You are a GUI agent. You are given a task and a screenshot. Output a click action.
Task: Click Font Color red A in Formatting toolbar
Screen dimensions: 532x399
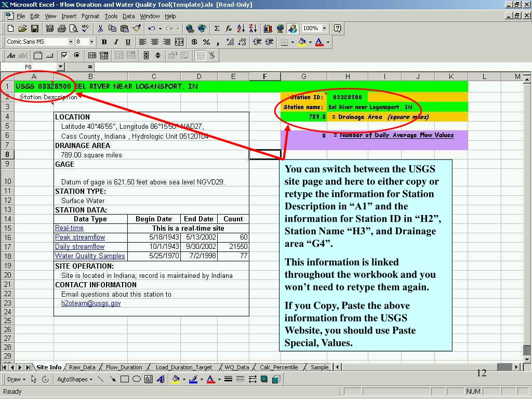click(319, 42)
